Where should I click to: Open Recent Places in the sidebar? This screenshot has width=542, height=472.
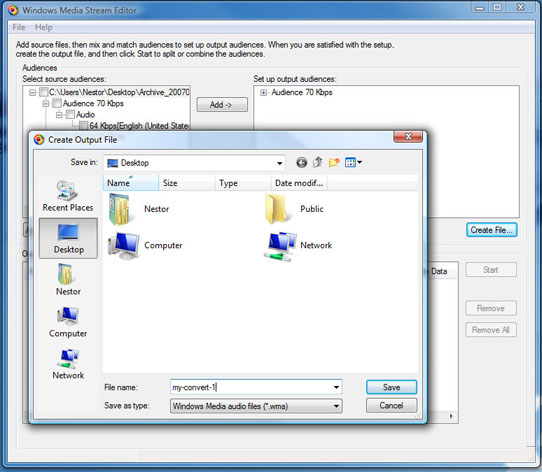coord(68,196)
